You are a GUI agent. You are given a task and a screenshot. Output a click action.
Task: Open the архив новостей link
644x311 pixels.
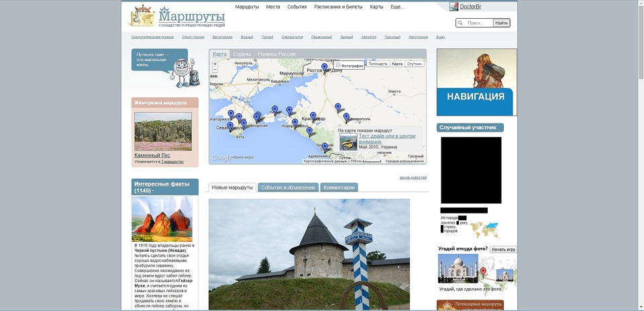pyautogui.click(x=413, y=177)
